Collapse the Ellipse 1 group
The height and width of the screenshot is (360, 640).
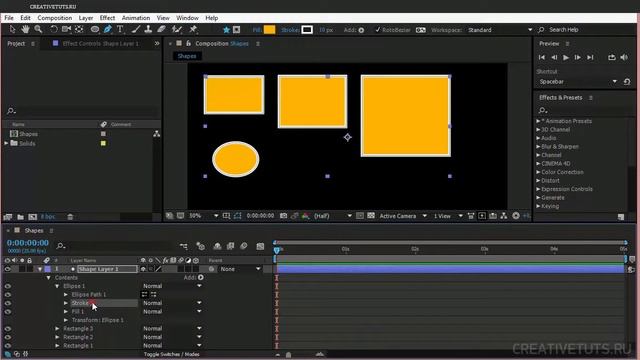point(57,286)
